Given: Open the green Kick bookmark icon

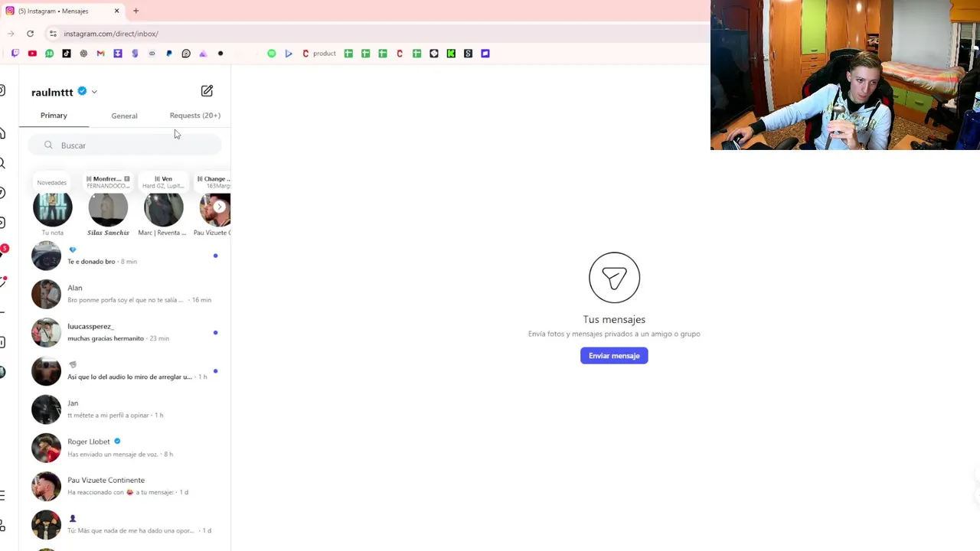Looking at the screenshot, I should (x=451, y=54).
